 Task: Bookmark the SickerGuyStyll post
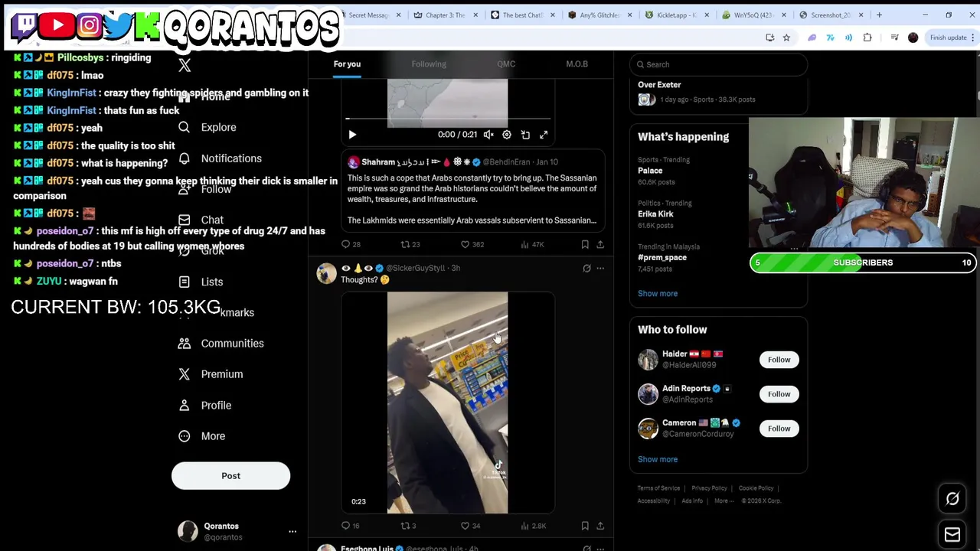[585, 526]
